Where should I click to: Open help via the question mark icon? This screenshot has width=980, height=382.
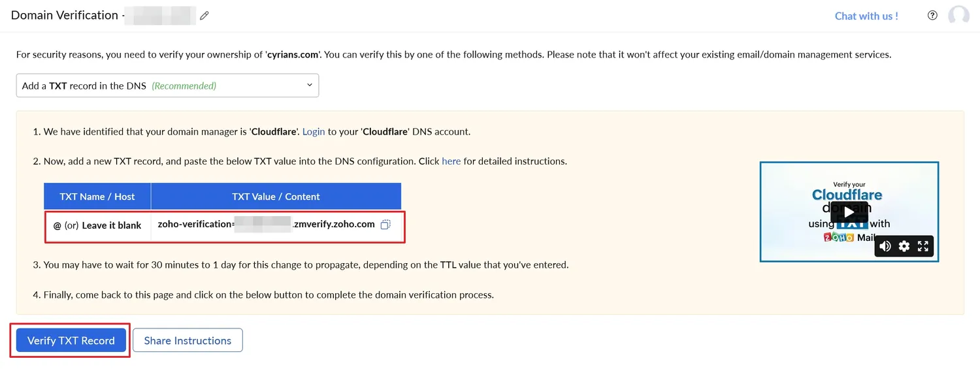pyautogui.click(x=932, y=15)
